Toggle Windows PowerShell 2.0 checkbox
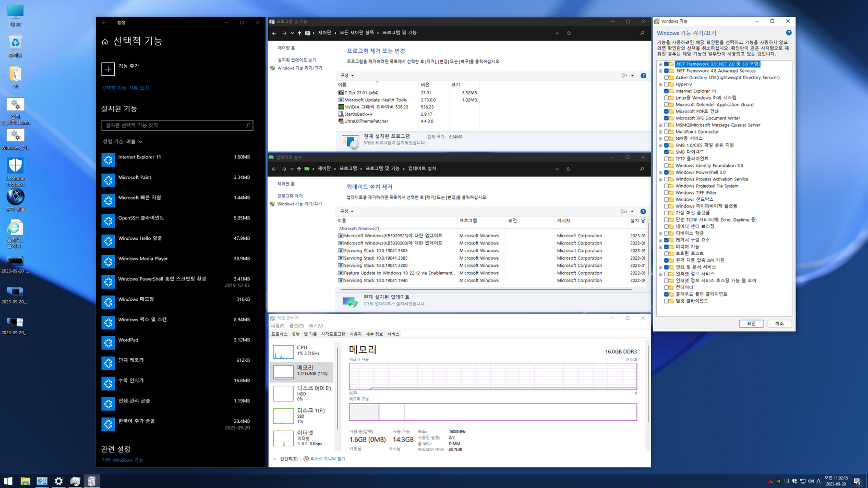The image size is (868, 488). click(666, 173)
